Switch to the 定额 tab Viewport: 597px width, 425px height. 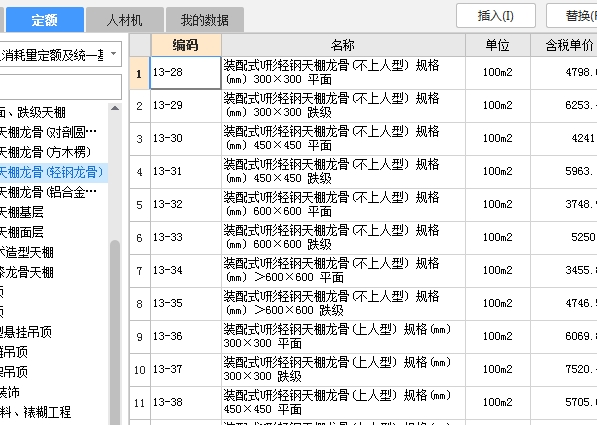(x=45, y=19)
